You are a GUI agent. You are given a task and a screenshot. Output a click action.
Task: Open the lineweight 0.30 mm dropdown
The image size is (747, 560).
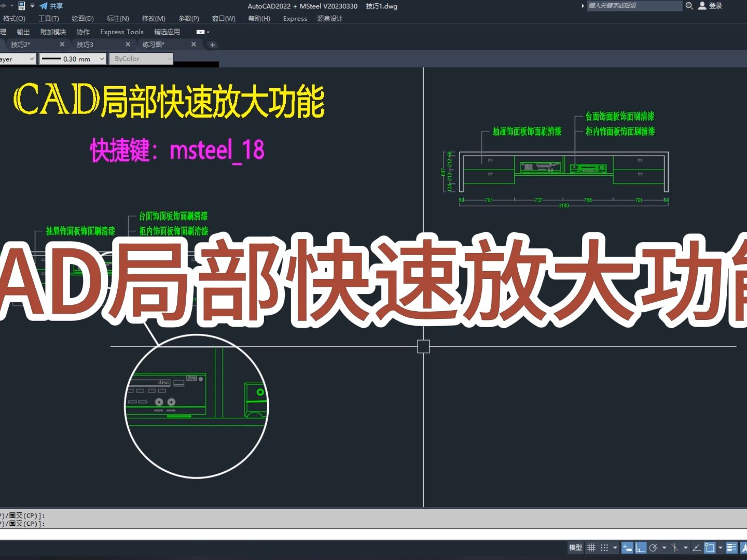point(102,59)
